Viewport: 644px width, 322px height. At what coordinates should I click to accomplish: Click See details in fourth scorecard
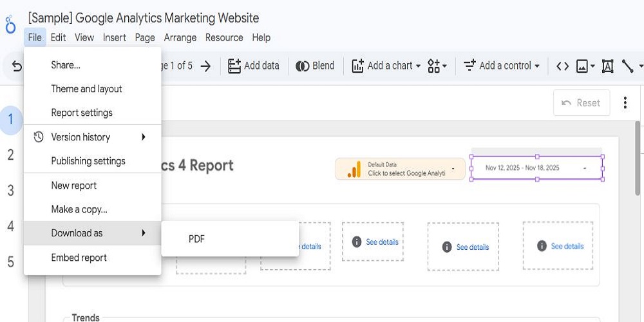pos(473,247)
